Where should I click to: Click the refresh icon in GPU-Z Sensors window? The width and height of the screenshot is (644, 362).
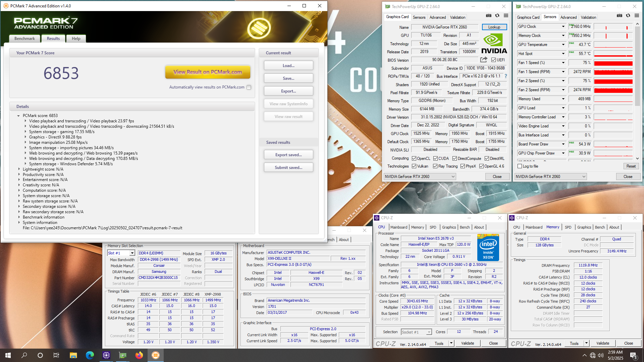tap(628, 15)
